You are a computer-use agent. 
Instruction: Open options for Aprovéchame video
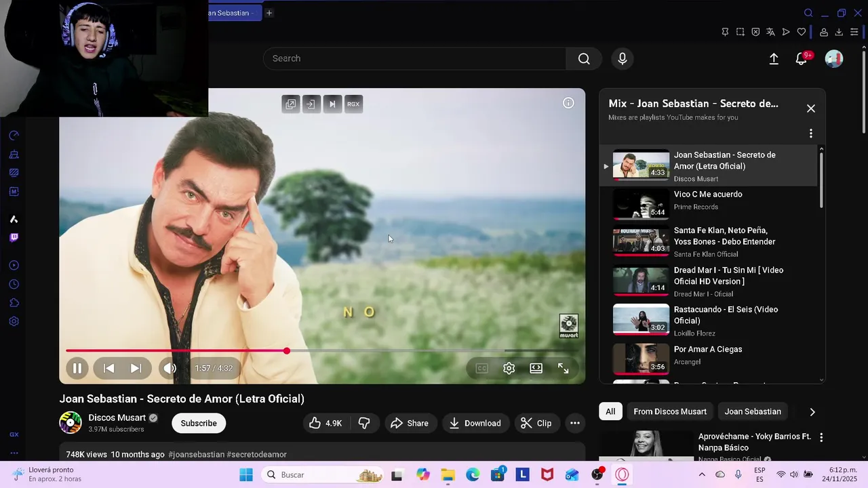[821, 438]
